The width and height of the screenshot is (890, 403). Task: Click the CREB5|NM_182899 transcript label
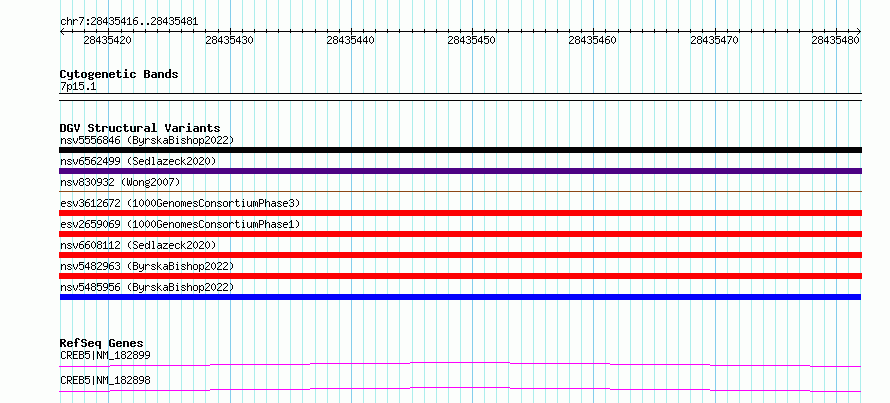[105, 356]
